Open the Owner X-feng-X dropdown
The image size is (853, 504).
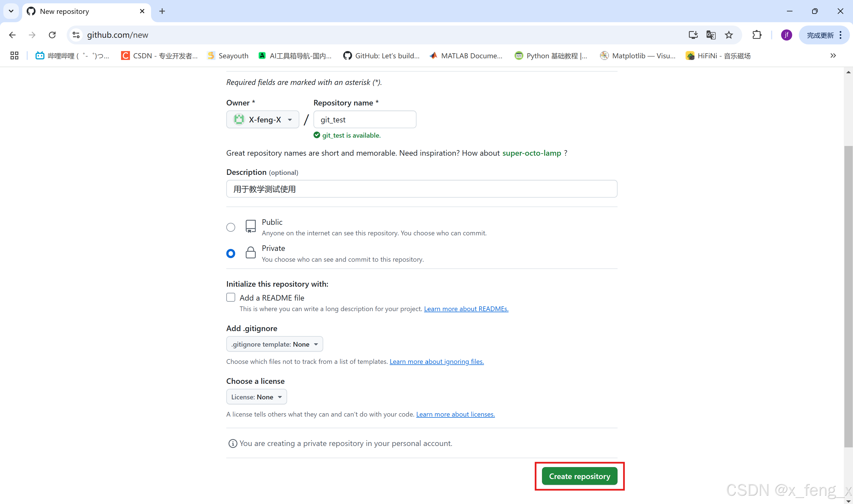[x=263, y=120]
